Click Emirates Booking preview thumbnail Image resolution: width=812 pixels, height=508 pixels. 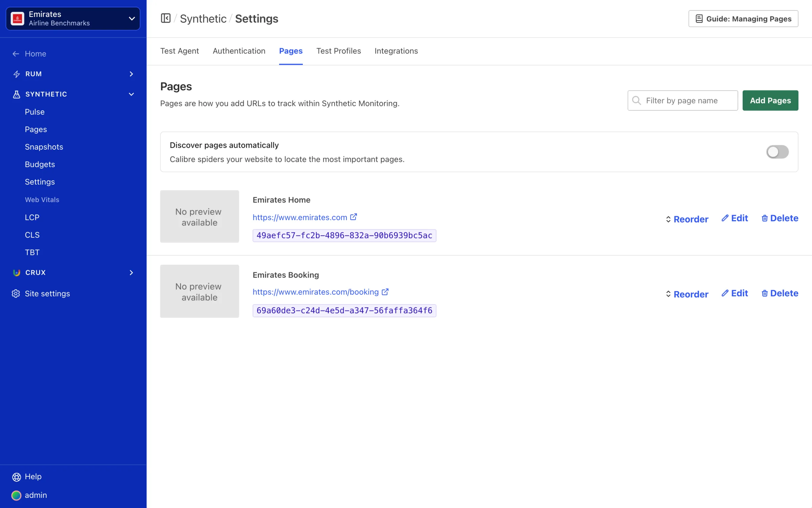coord(199,291)
